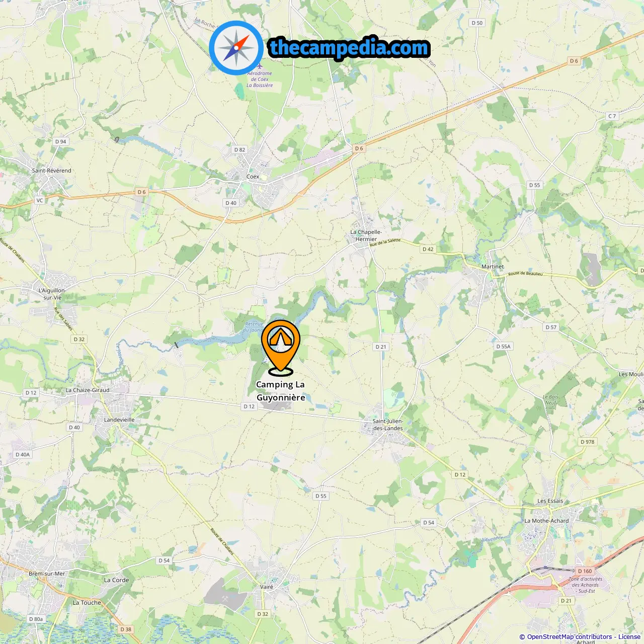Click the Martinet village label
Image resolution: width=644 pixels, height=644 pixels.
[x=492, y=267]
